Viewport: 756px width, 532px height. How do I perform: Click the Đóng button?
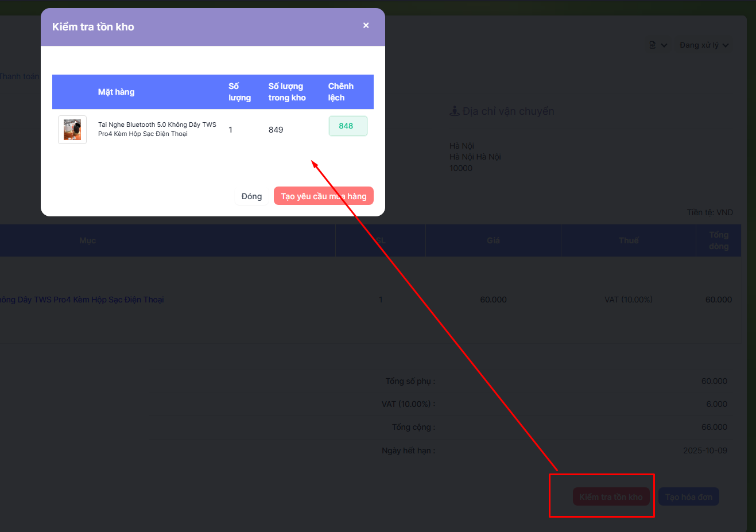point(251,196)
